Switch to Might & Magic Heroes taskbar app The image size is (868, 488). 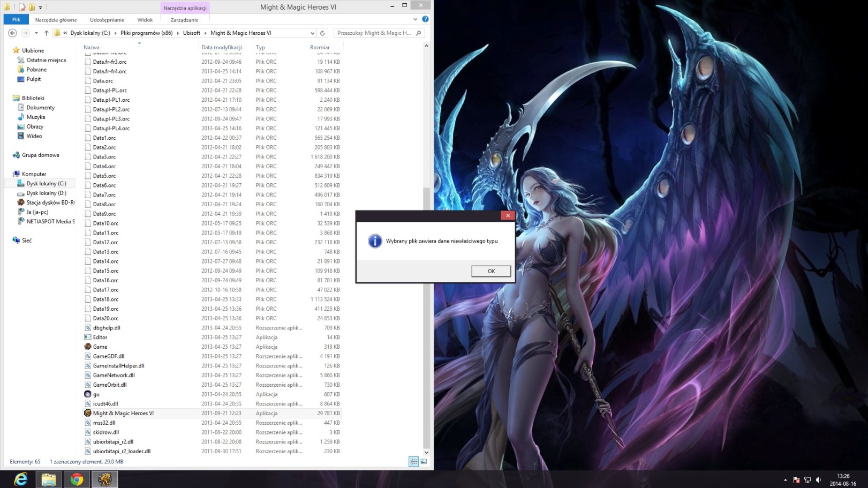104,479
